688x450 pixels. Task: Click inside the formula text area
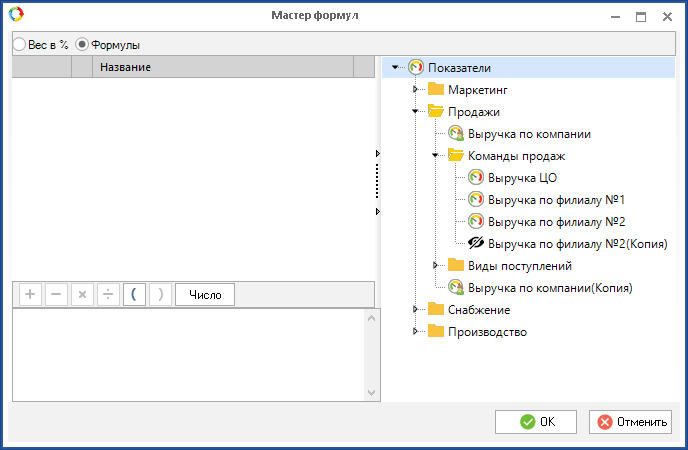185,353
